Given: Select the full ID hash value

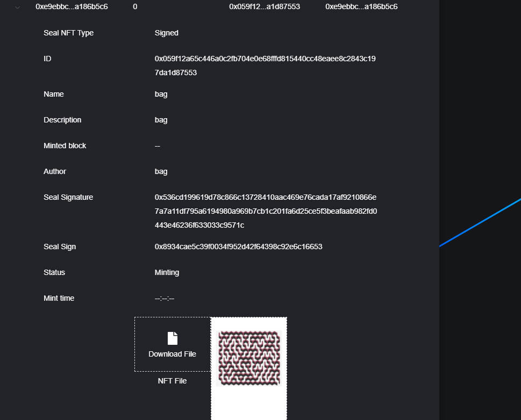Looking at the screenshot, I should (265, 66).
